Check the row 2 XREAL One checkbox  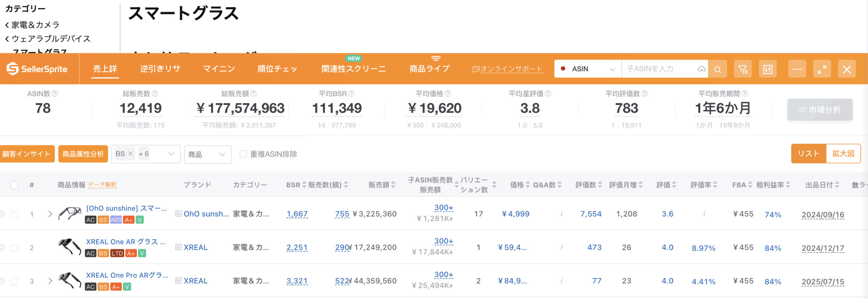[14, 248]
